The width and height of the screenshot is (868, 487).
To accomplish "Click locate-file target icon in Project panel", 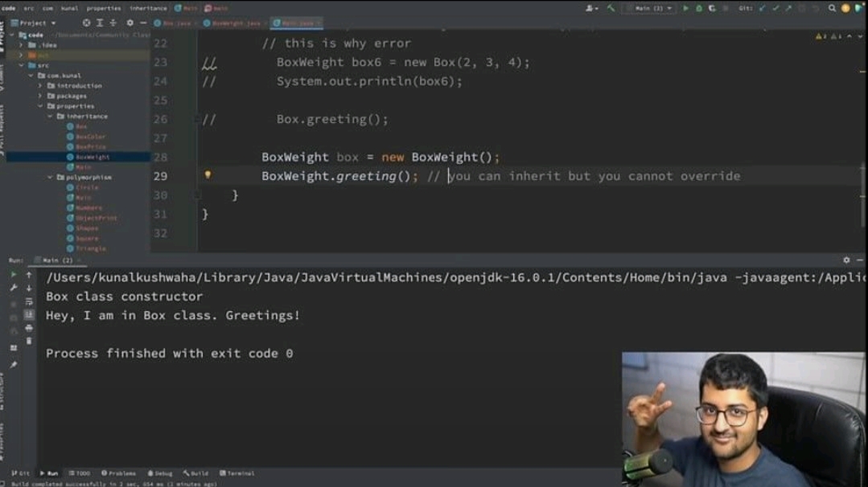I will coord(87,23).
